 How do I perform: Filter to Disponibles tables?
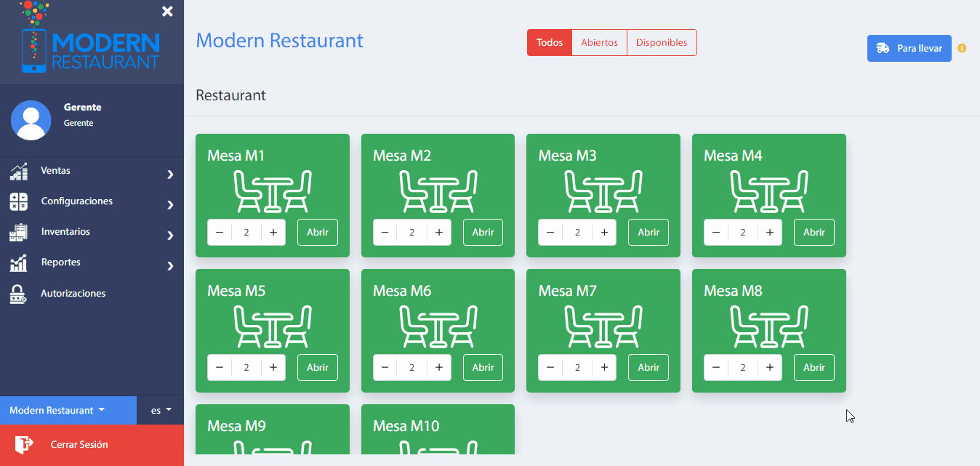pos(662,43)
